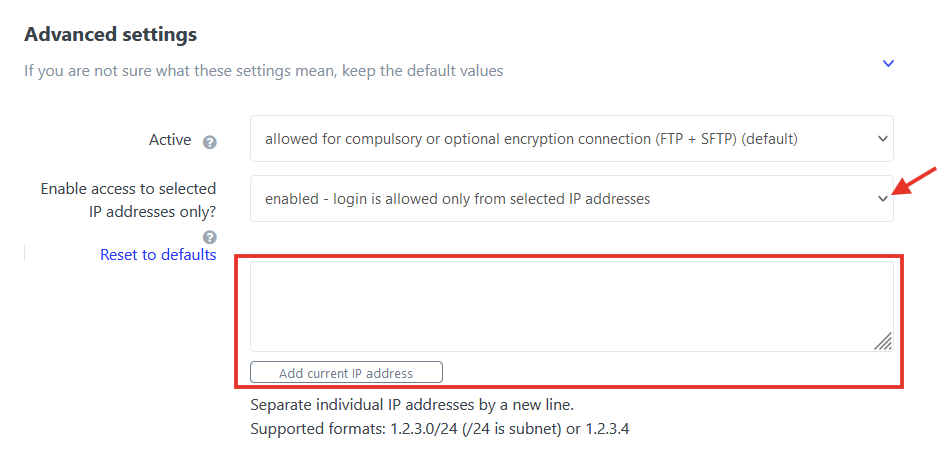The image size is (938, 450).
Task: Open help icon above Reset to defaults
Action: click(x=209, y=237)
